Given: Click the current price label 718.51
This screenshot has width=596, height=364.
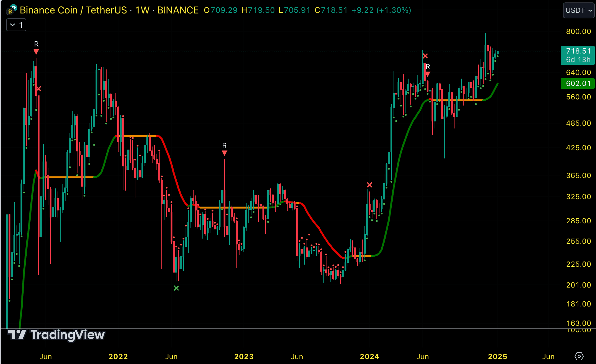Looking at the screenshot, I should (578, 55).
